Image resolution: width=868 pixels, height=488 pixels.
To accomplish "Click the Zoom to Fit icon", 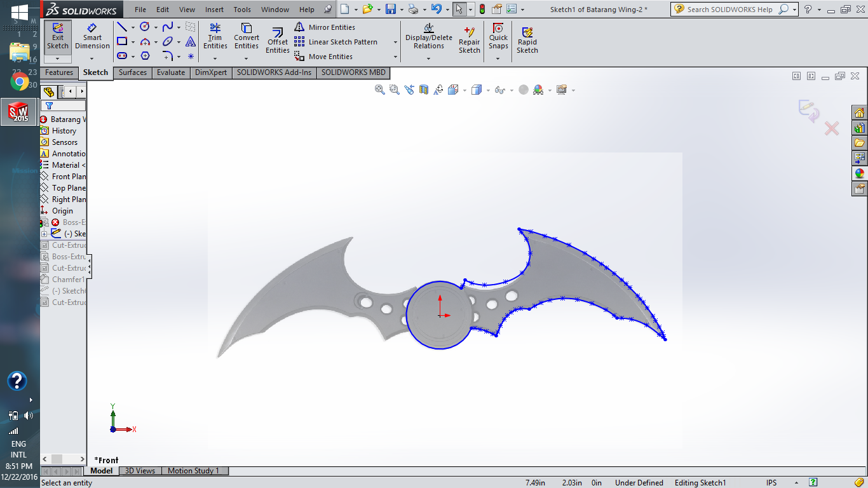I will (380, 90).
